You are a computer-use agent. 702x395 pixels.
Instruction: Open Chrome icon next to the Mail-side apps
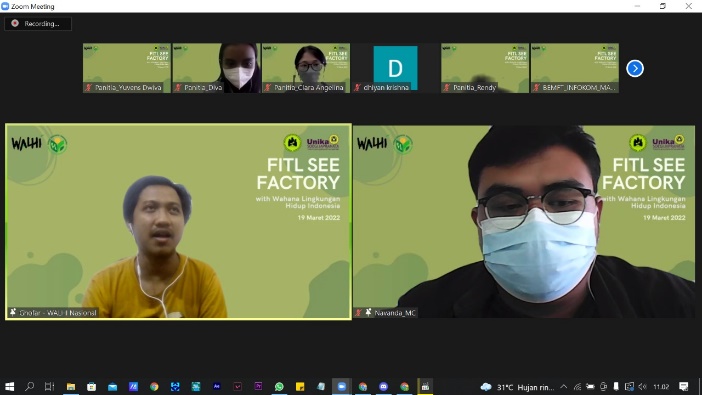pyautogui.click(x=154, y=386)
